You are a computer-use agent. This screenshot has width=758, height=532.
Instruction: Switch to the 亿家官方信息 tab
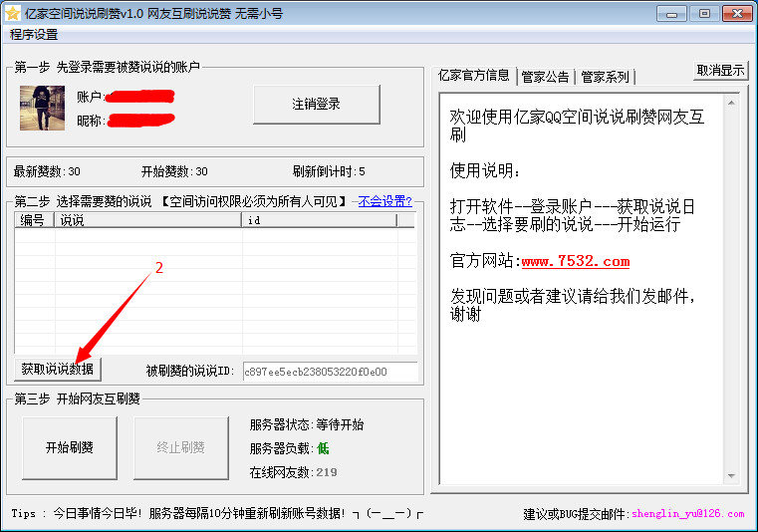474,75
